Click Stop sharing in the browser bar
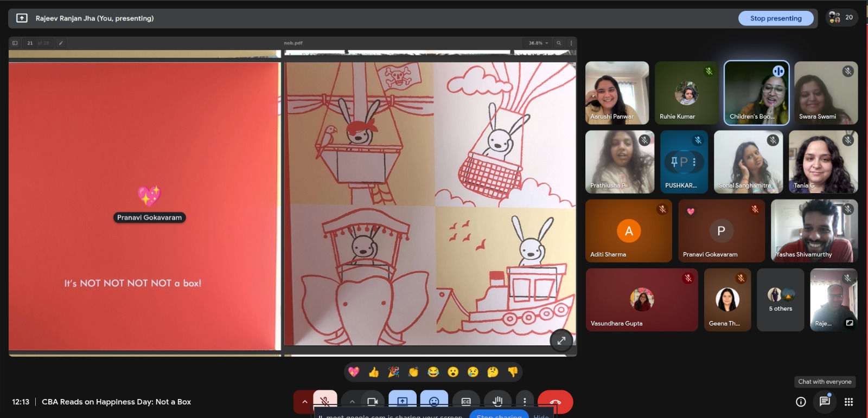Viewport: 868px width, 418px height. click(499, 415)
